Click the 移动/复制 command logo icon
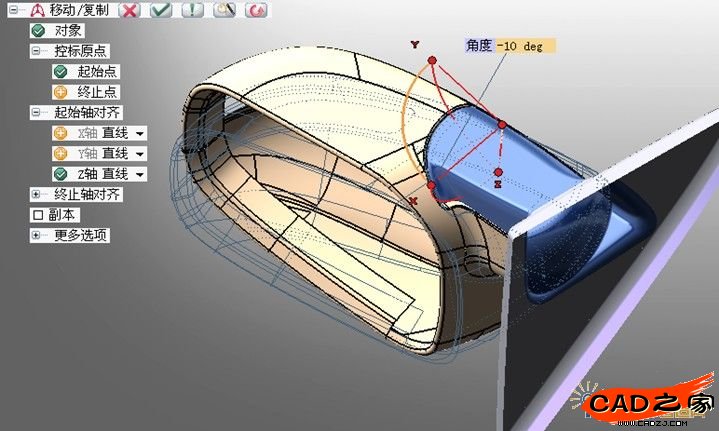This screenshot has height=431, width=719. click(x=36, y=10)
